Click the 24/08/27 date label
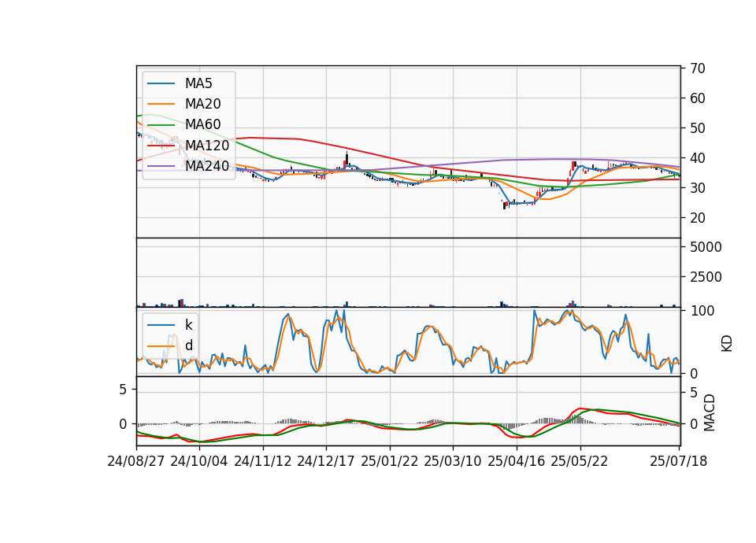 point(136,461)
